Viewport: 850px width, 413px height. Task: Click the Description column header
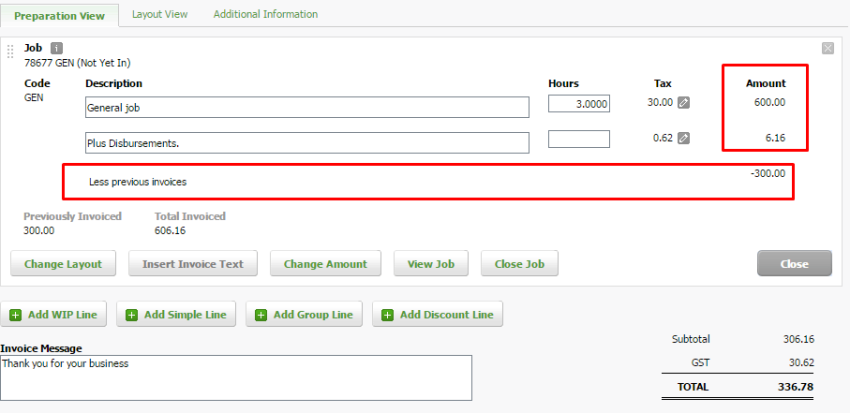coord(114,83)
